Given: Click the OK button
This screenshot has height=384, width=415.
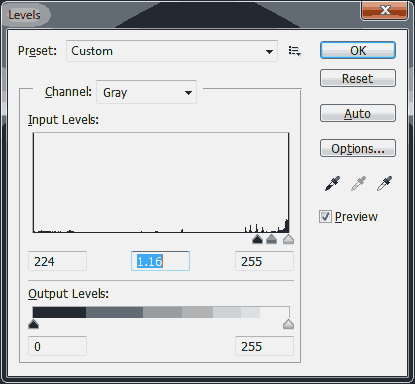Looking at the screenshot, I should coord(358,50).
